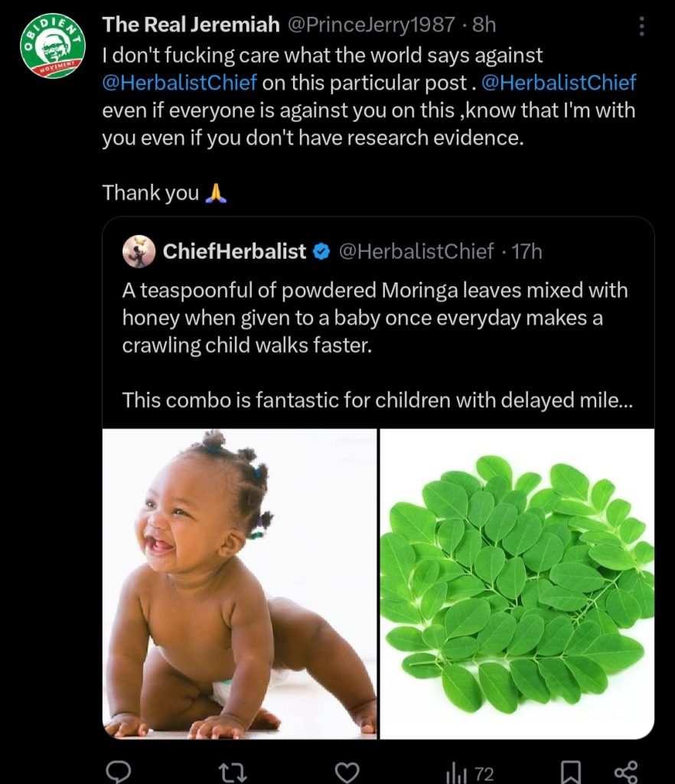This screenshot has width=675, height=784.
Task: Open the crawling baby photo
Action: [x=240, y=583]
